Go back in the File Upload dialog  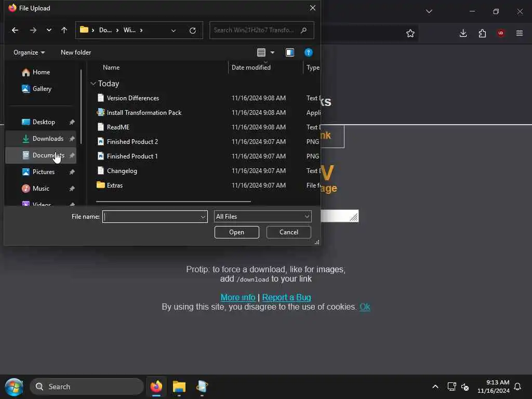[x=15, y=30]
